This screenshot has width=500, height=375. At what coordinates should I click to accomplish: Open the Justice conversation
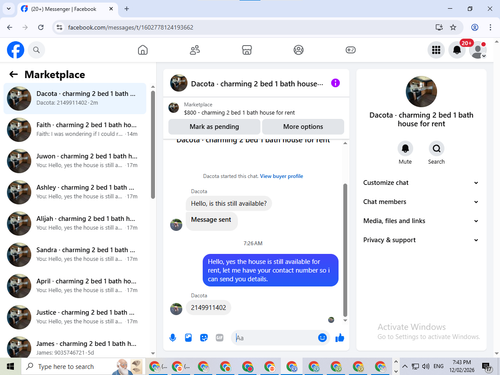pos(75,317)
